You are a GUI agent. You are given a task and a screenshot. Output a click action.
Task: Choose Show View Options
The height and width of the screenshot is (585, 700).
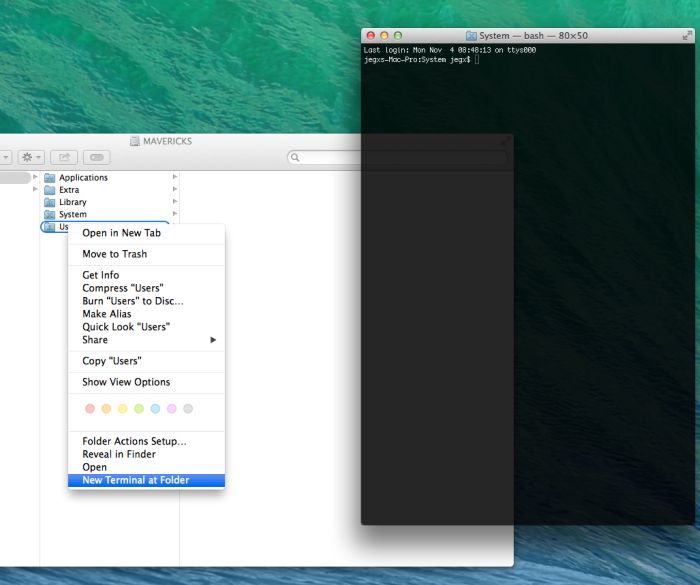click(146, 382)
